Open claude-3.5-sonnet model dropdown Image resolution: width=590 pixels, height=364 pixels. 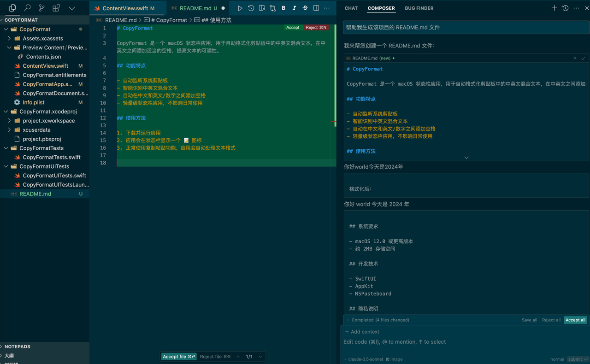(x=364, y=359)
